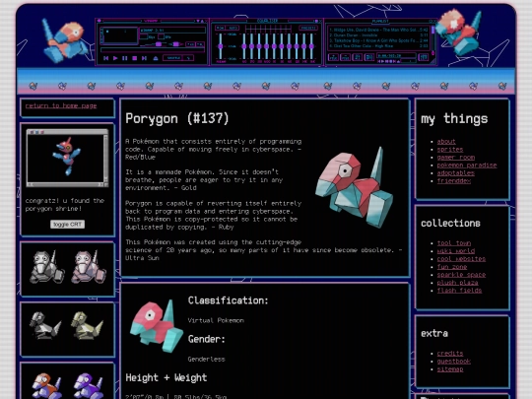Select the Midge Ure, David Bowie playlist track
The width and height of the screenshot is (532, 399).
(378, 30)
